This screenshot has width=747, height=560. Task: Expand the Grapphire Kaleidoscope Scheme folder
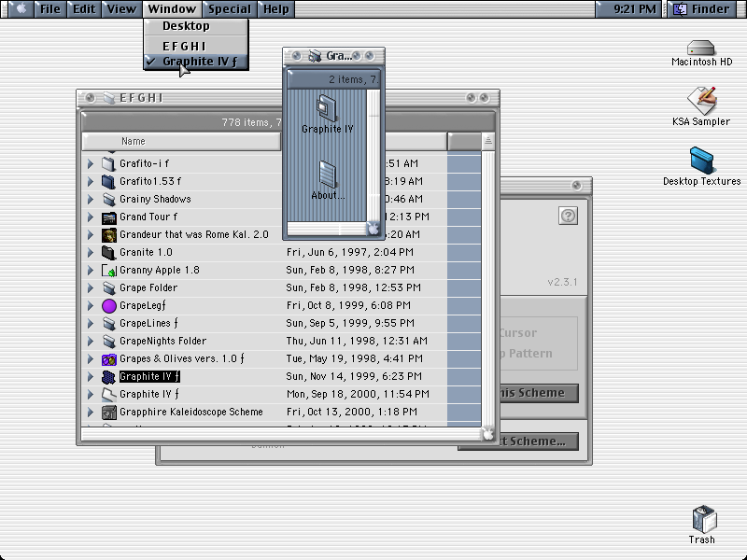point(90,412)
